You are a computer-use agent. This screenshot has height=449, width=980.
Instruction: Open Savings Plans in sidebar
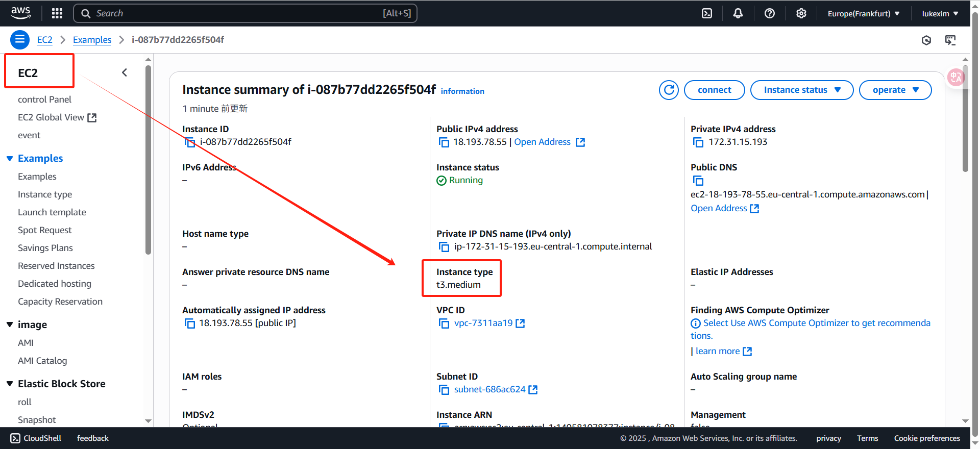45,248
